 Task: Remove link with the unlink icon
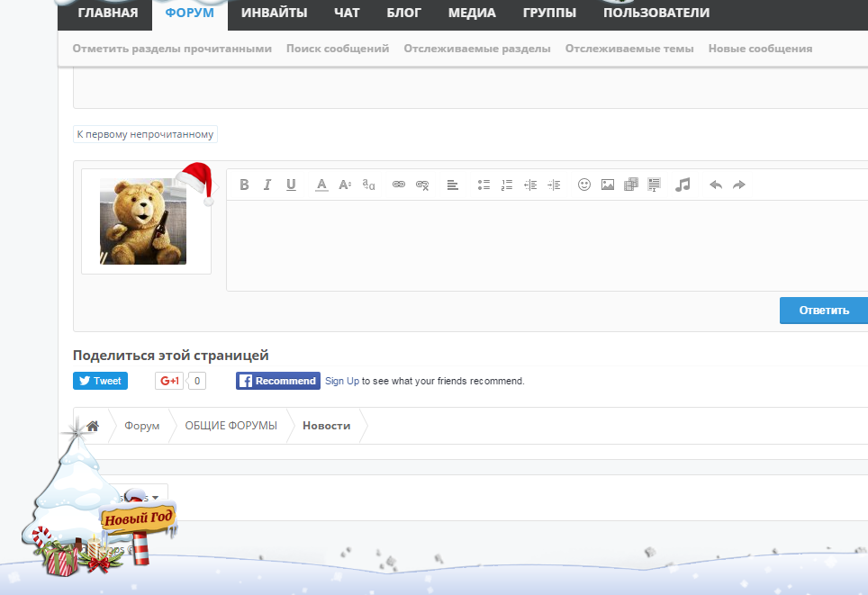(x=422, y=185)
